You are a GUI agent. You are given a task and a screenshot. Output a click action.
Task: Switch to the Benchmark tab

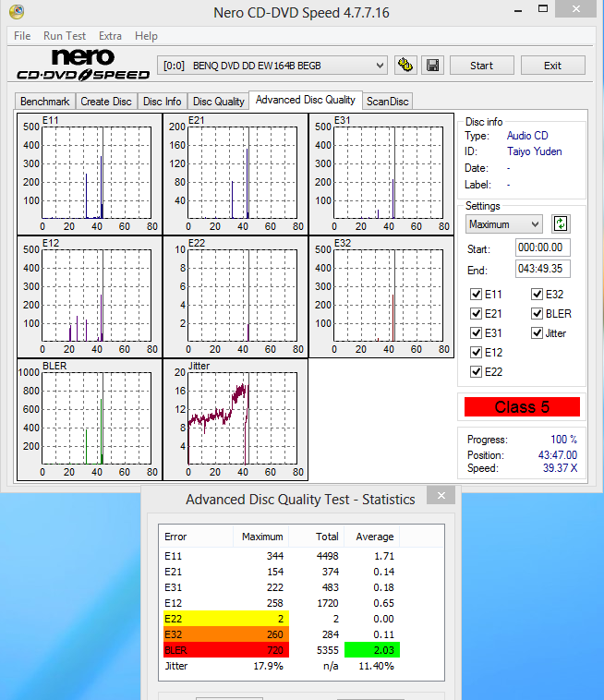tap(44, 102)
